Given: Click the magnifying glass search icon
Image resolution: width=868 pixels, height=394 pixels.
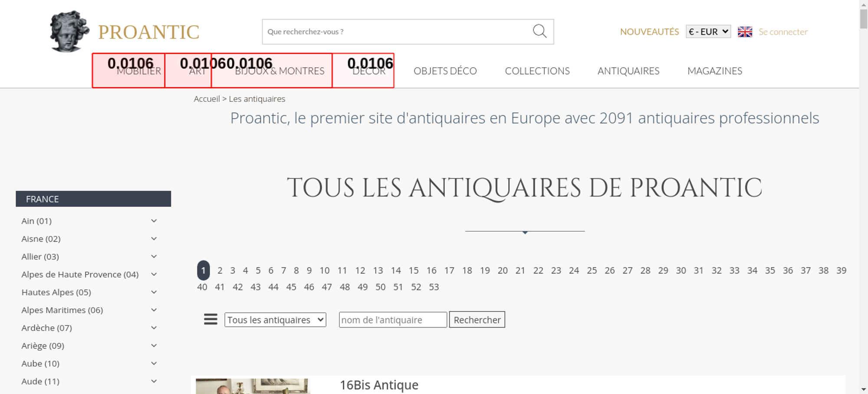Looking at the screenshot, I should tap(539, 31).
